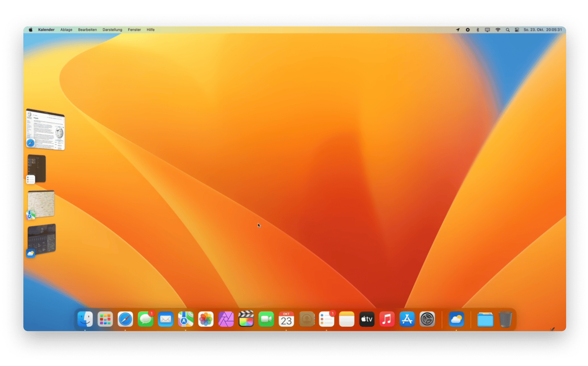
Task: Open Spotlight search magnifier icon
Action: tap(508, 30)
